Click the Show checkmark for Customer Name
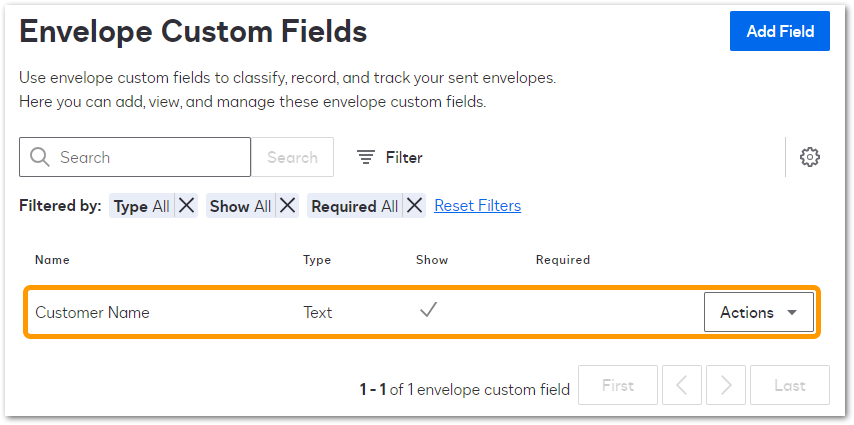 429,310
